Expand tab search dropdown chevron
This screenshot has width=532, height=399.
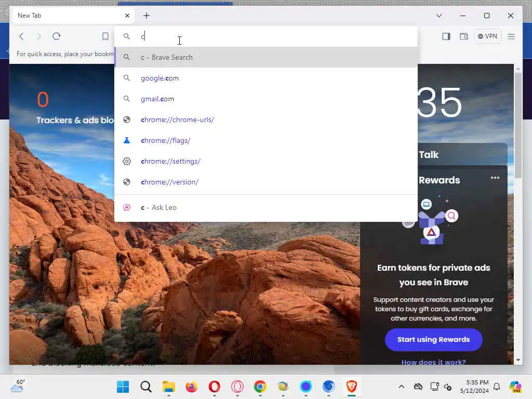coord(438,16)
